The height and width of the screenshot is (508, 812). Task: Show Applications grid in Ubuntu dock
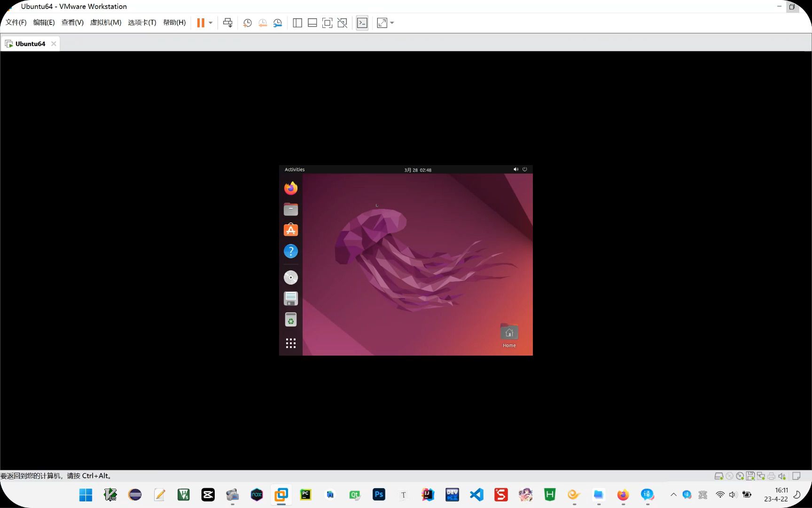click(291, 343)
